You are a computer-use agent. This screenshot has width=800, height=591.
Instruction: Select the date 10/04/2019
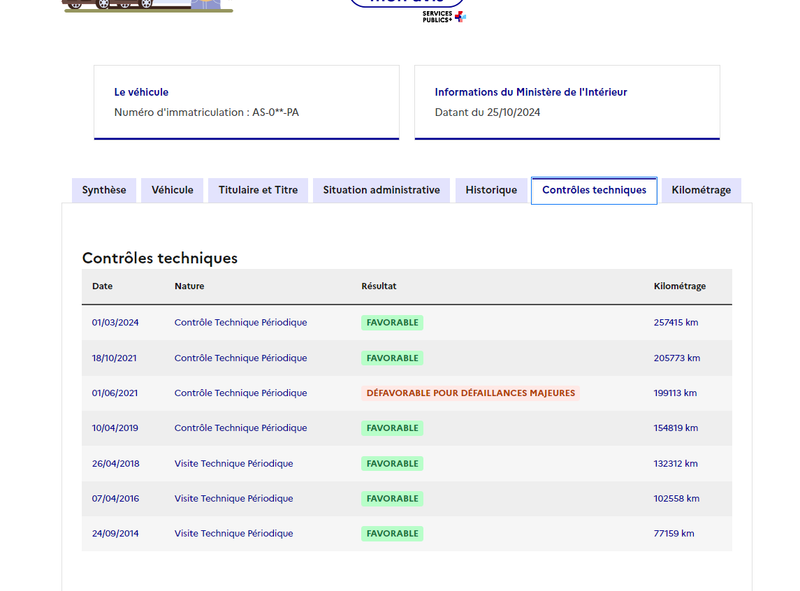(x=115, y=428)
